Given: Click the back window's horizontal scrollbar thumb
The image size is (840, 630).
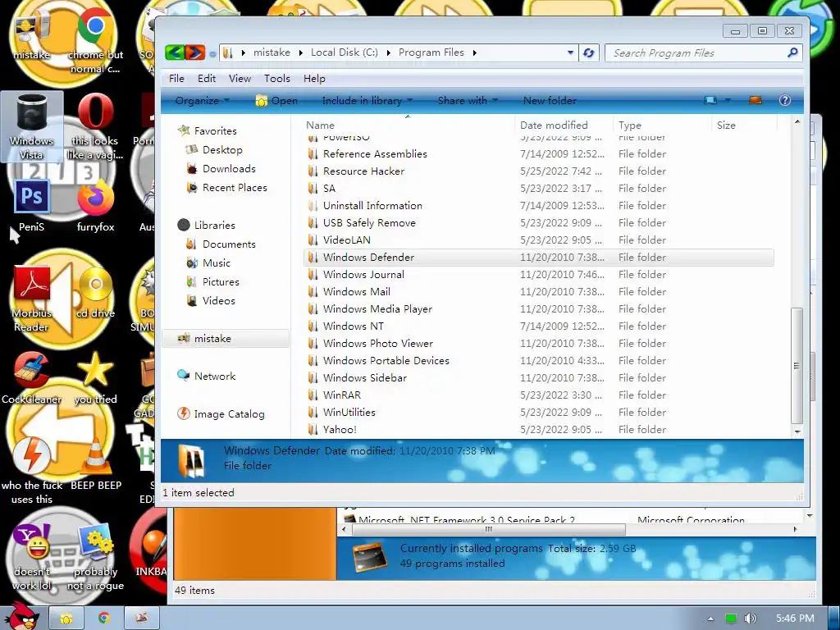Looking at the screenshot, I should 489,529.
